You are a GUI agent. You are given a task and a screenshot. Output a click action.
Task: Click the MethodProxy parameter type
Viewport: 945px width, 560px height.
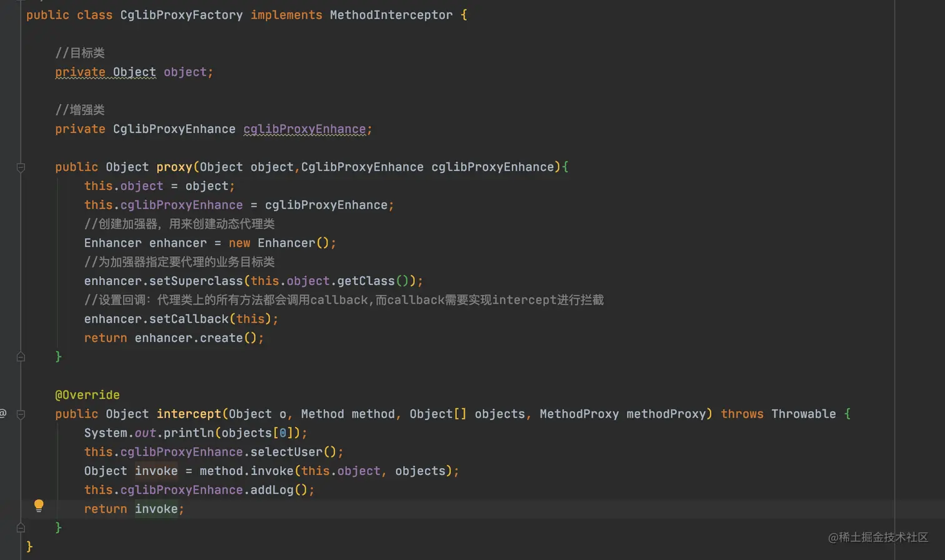579,414
